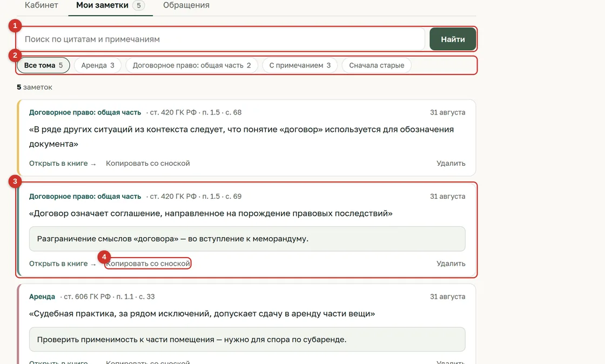Delete the с. 69 note with Удалить
Image resolution: width=605 pixels, height=364 pixels.
click(x=451, y=264)
